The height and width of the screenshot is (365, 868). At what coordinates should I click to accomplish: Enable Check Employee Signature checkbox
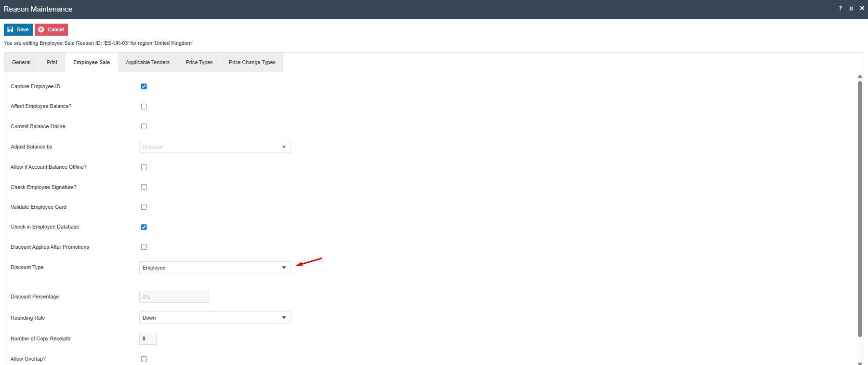tap(144, 187)
